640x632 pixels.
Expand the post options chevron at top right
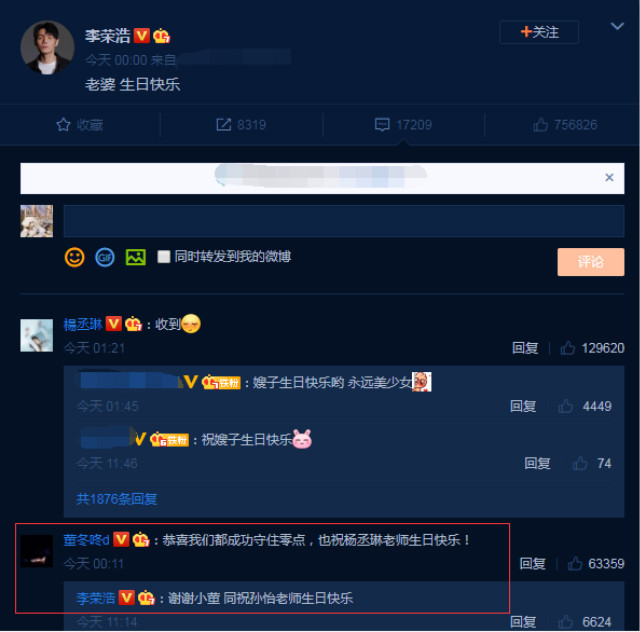coord(617,26)
